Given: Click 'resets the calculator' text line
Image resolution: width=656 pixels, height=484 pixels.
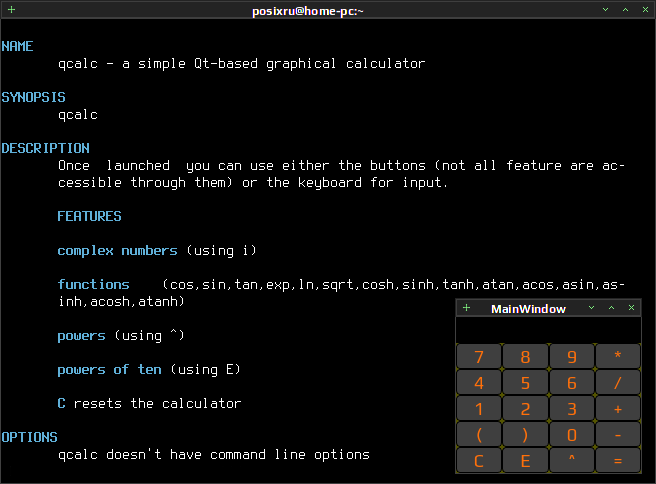Looking at the screenshot, I should (157, 404).
